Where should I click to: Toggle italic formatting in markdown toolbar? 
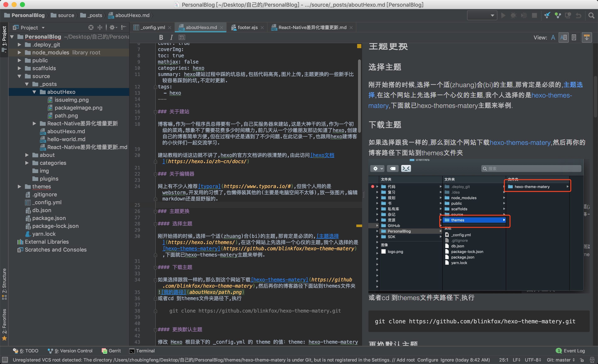point(171,37)
